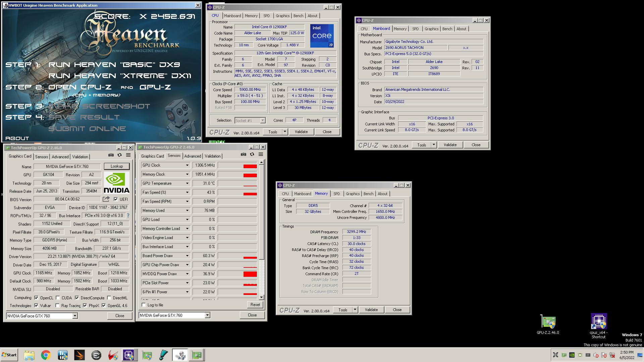The width and height of the screenshot is (644, 362).
Task: Toggle the PhysX checkbox
Action: click(x=85, y=305)
